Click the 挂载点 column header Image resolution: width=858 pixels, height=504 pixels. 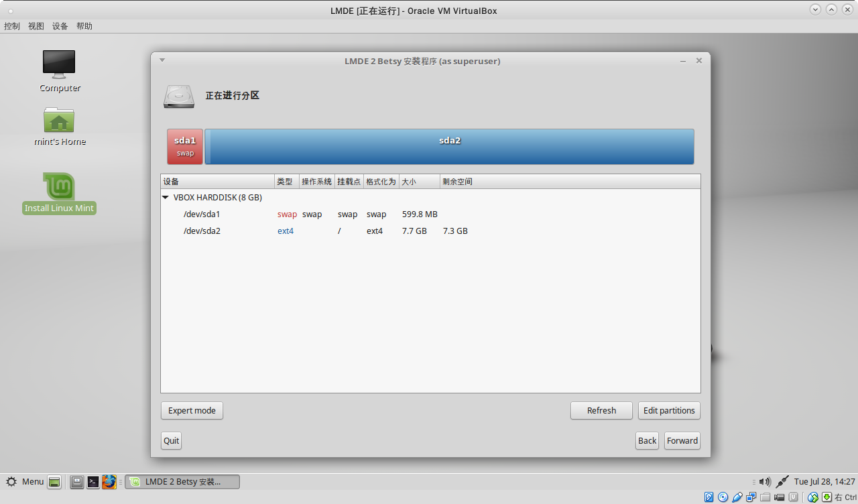coord(349,182)
